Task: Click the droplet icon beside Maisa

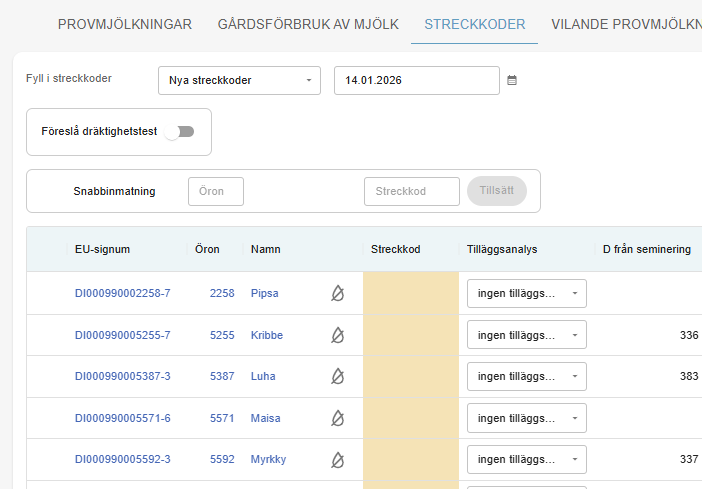Action: tap(338, 418)
